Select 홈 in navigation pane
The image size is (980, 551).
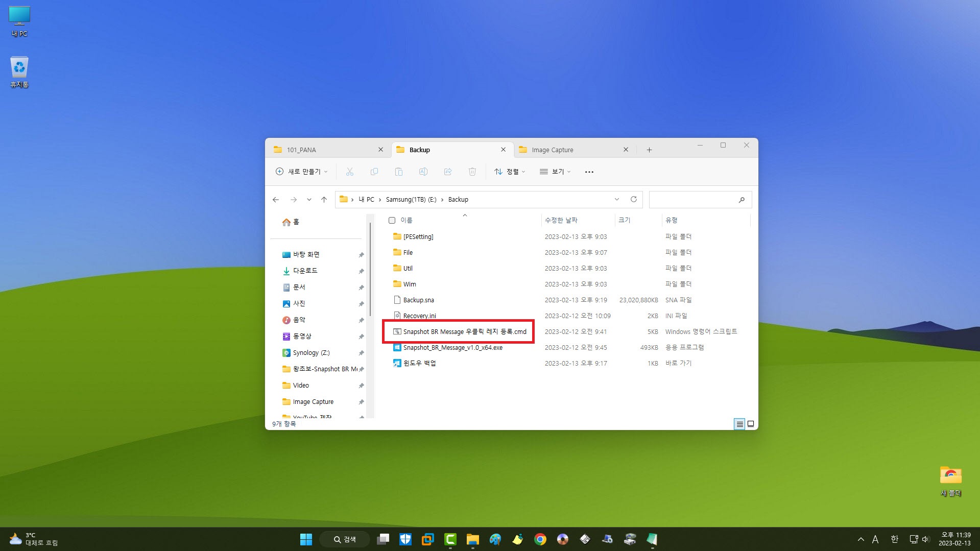pos(291,222)
